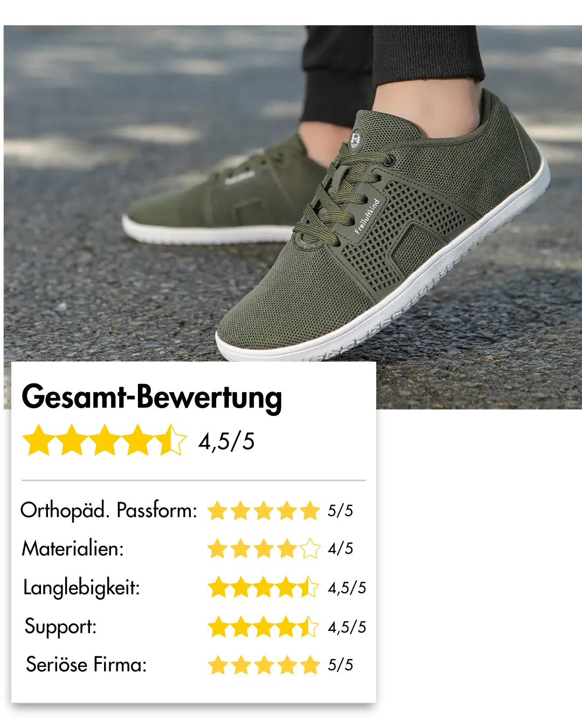This screenshot has height=728, width=582.
Task: Click the Support label
Action: [x=60, y=627]
